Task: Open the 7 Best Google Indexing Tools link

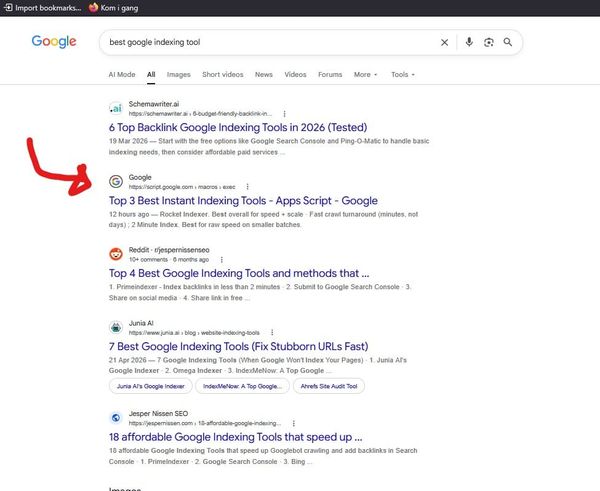Action: pos(238,346)
